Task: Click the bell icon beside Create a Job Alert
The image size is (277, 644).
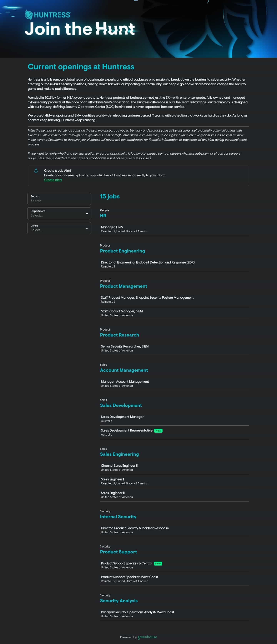Action: 36,171
